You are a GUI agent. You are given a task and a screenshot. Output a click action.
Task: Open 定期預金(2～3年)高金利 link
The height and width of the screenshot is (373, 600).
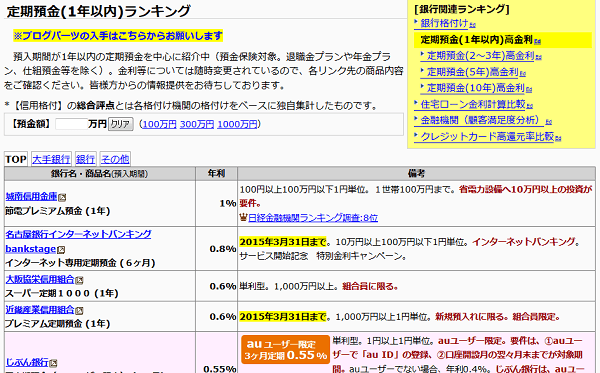[x=480, y=56]
